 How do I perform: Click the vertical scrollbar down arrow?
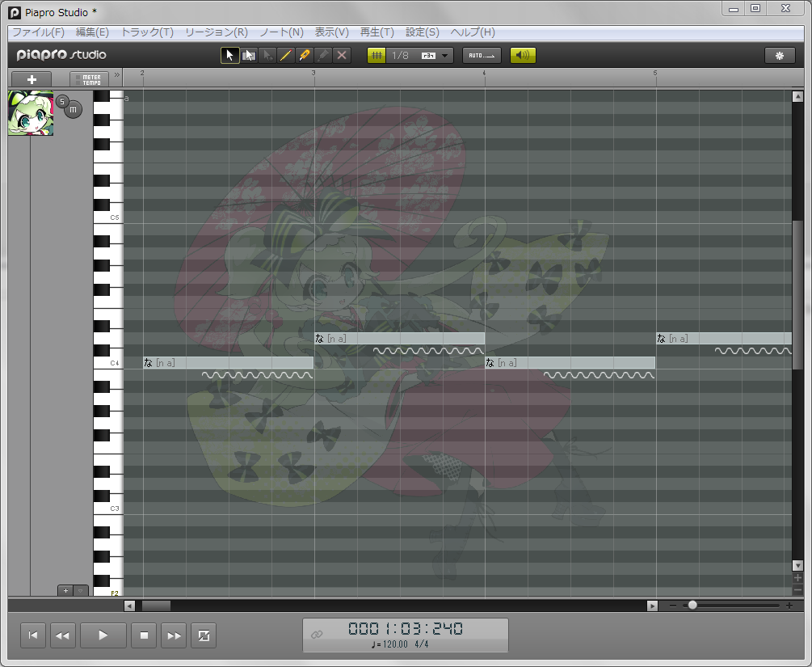[797, 566]
